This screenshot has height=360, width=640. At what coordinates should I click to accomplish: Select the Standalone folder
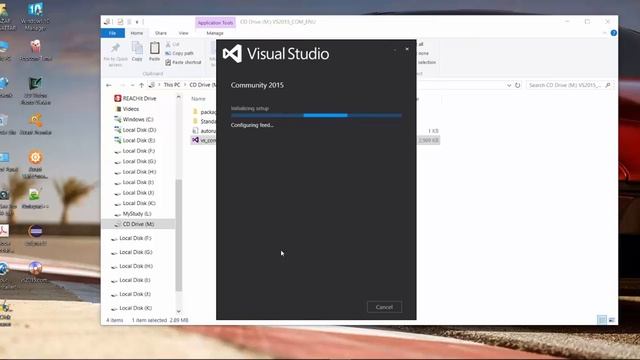pos(204,121)
